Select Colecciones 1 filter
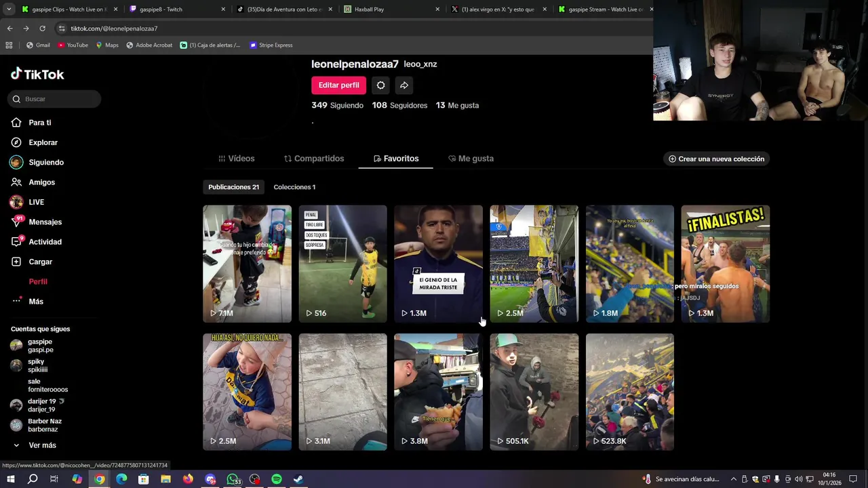The width and height of the screenshot is (868, 488). coord(294,187)
